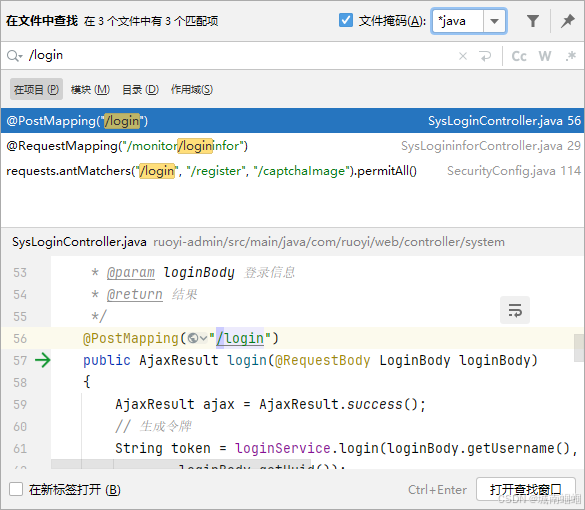Click the filter funnel icon
Image resolution: width=585 pixels, height=510 pixels.
point(533,21)
